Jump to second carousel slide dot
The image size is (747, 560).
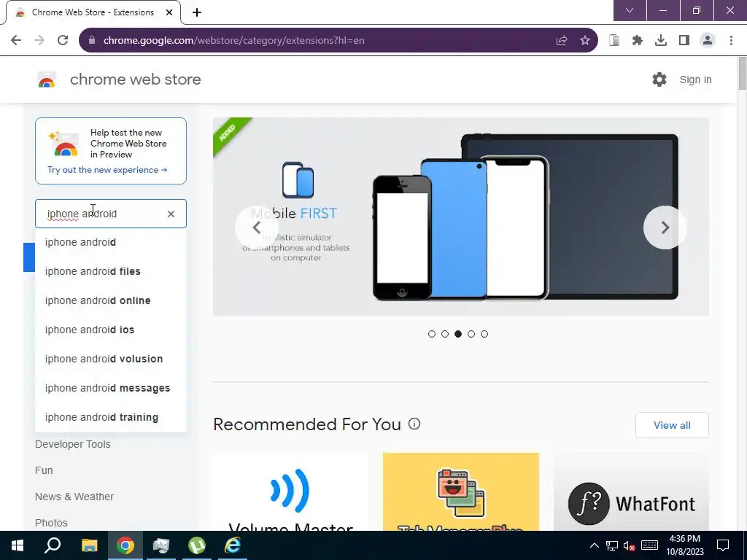coord(445,334)
